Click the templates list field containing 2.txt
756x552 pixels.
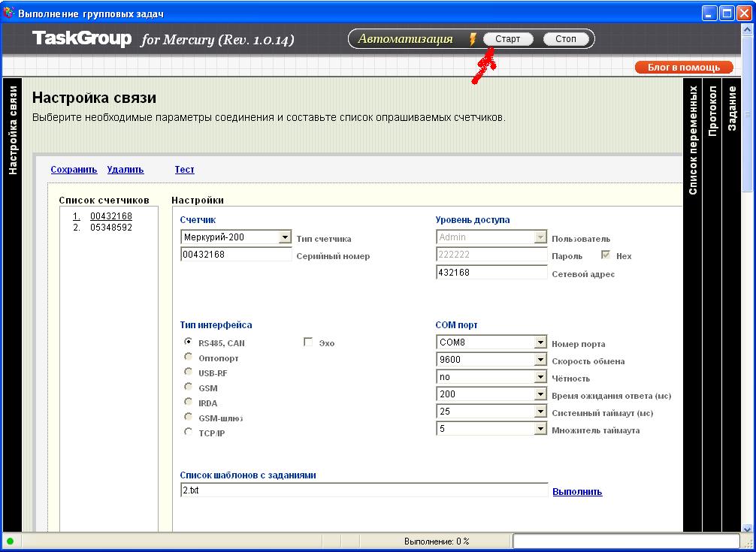point(364,490)
